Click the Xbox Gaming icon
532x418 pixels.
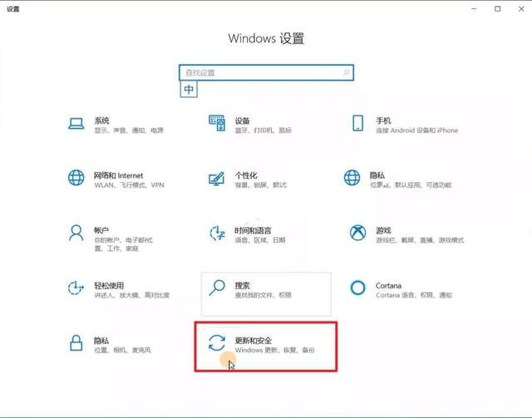(x=358, y=233)
